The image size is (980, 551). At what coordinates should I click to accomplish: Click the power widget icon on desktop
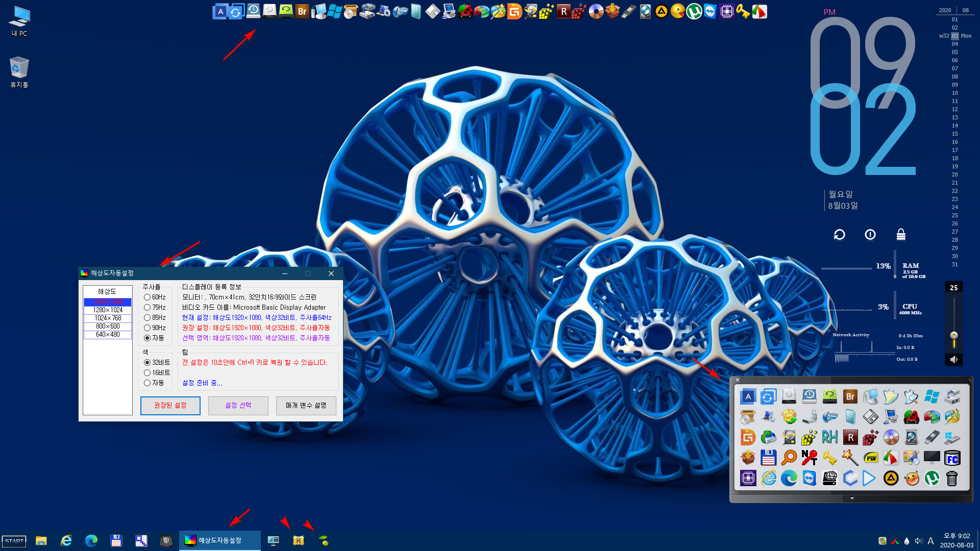[x=870, y=234]
